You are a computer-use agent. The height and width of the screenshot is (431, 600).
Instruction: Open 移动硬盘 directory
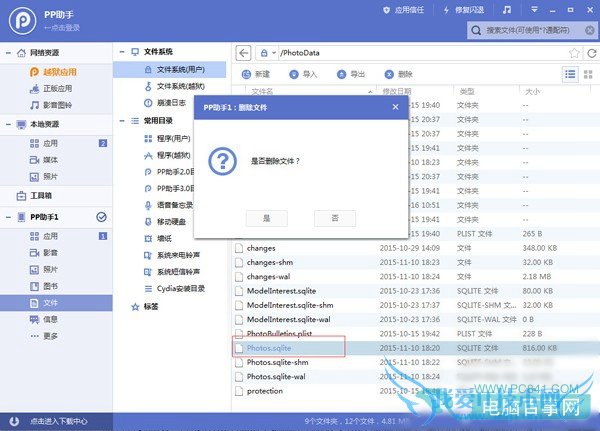[x=165, y=222]
